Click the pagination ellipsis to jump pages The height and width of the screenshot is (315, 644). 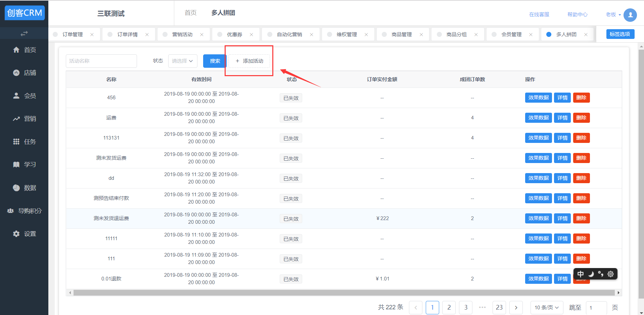tap(482, 307)
